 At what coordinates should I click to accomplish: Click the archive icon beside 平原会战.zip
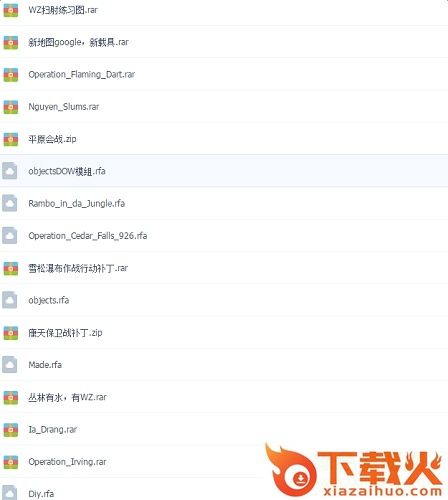11,139
